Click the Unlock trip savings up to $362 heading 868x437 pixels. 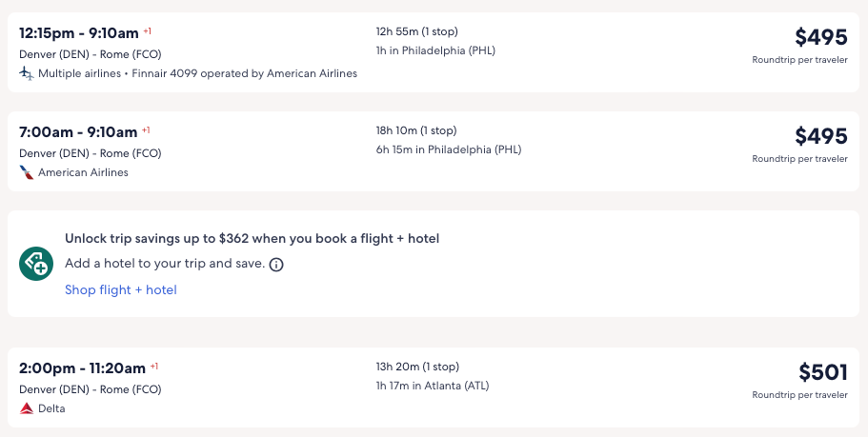(x=252, y=238)
